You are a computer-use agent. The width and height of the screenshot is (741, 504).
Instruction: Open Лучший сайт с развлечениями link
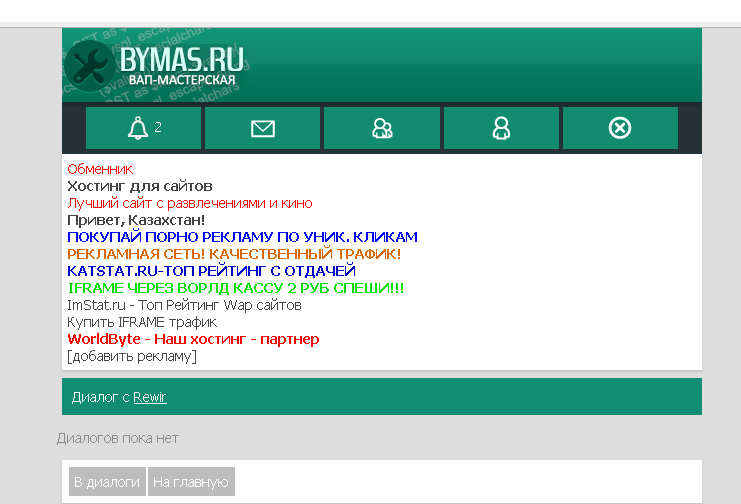point(189,203)
